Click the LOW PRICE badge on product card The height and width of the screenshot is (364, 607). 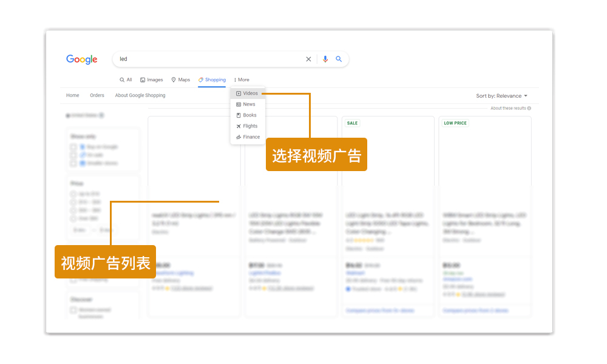click(x=455, y=123)
